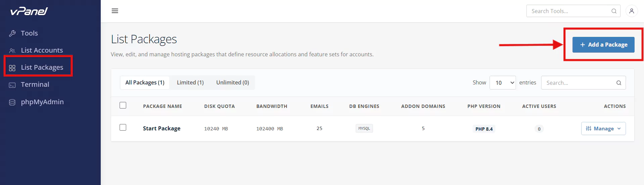Click the List Accounts users icon

[x=12, y=51]
